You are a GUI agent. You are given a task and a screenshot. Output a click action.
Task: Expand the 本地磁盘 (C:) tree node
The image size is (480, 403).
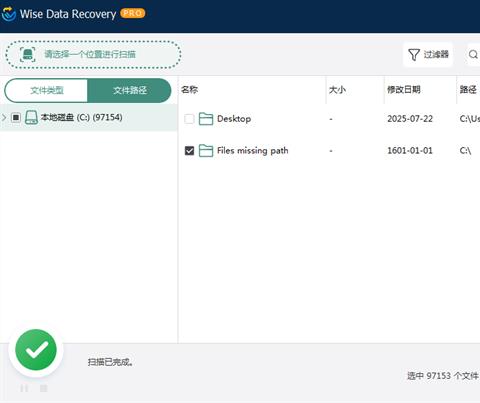[x=4, y=117]
